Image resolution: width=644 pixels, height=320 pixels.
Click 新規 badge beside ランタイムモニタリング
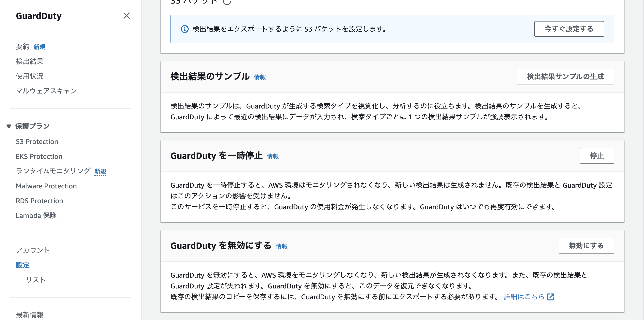tap(100, 171)
